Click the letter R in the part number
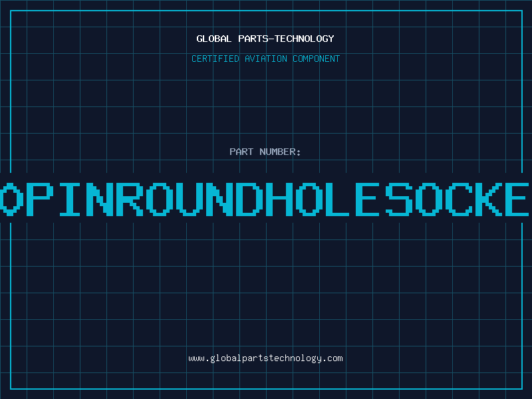 pos(130,198)
